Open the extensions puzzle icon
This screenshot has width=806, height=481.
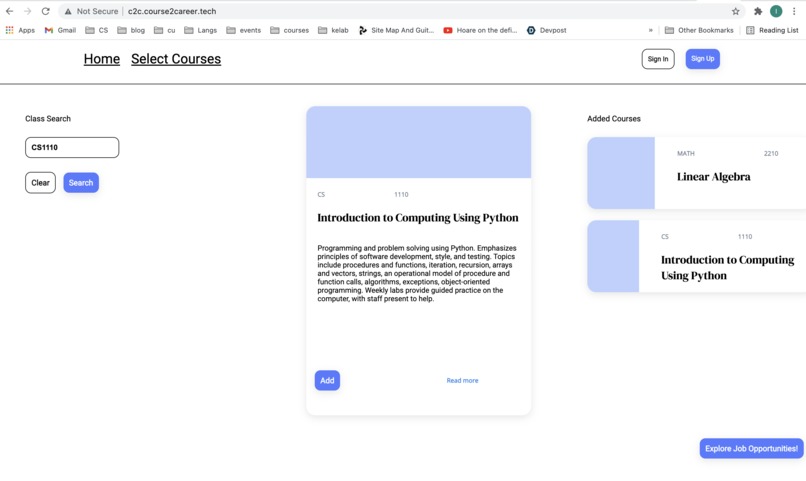(758, 11)
